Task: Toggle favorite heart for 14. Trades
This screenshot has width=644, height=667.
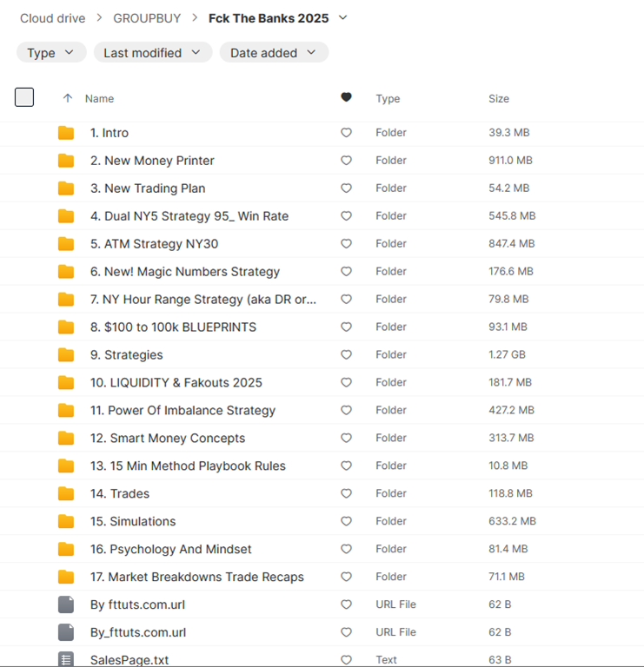Action: point(346,494)
